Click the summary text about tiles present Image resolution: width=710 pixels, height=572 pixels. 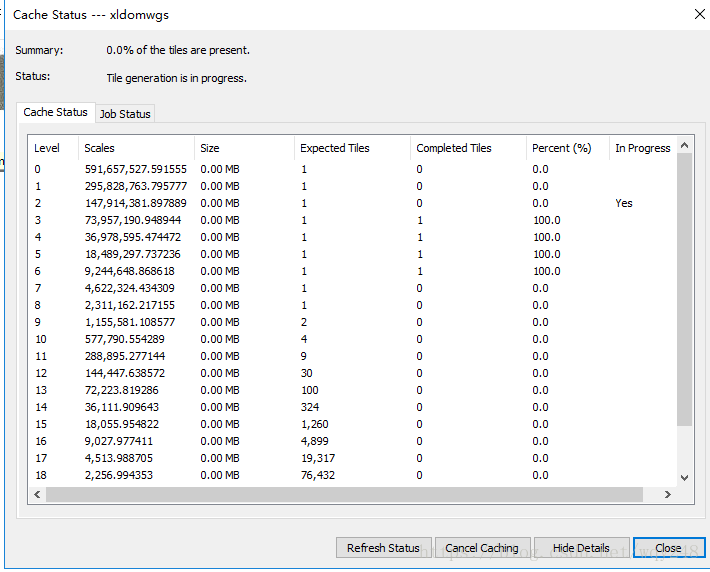178,50
